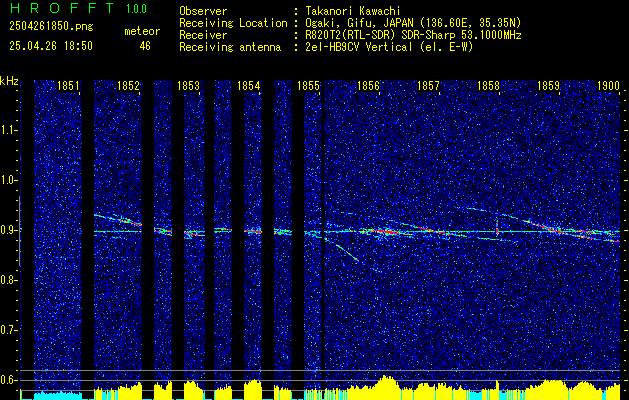The image size is (629, 400).
Task: Click the gray frequency range bar beside 0.9
Action: point(20,231)
